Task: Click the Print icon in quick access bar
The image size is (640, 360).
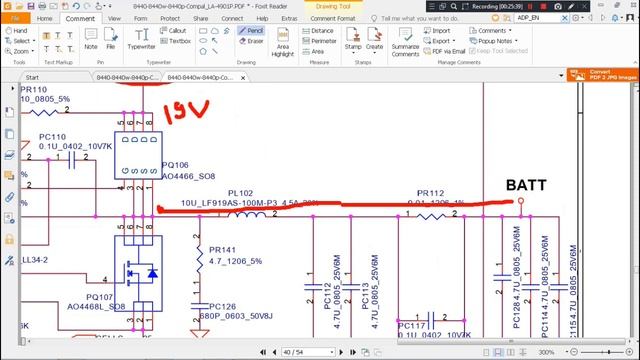Action: [x=42, y=6]
